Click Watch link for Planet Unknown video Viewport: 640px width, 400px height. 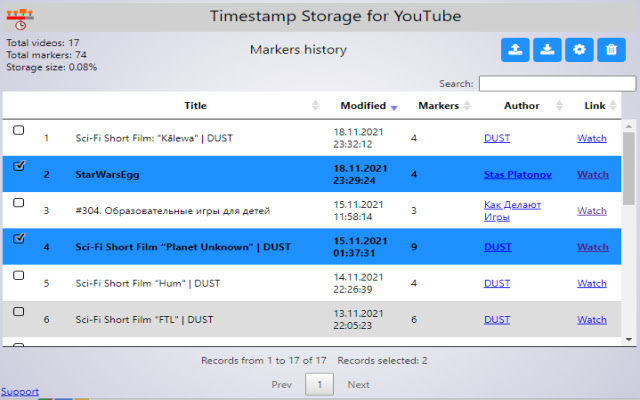[x=593, y=247]
